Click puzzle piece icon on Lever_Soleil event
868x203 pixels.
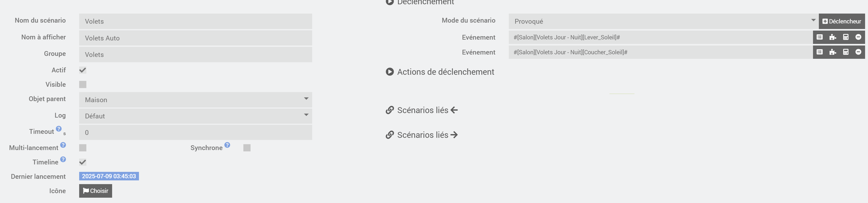(833, 37)
